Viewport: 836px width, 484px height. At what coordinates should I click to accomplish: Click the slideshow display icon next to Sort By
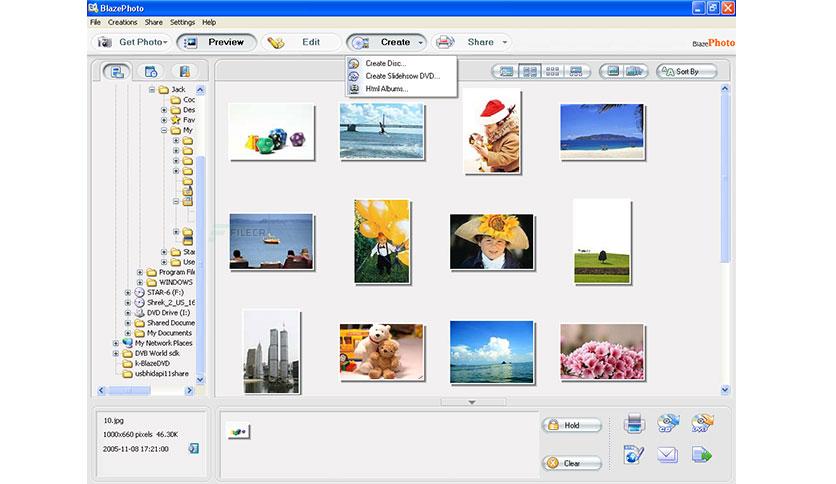(634, 71)
